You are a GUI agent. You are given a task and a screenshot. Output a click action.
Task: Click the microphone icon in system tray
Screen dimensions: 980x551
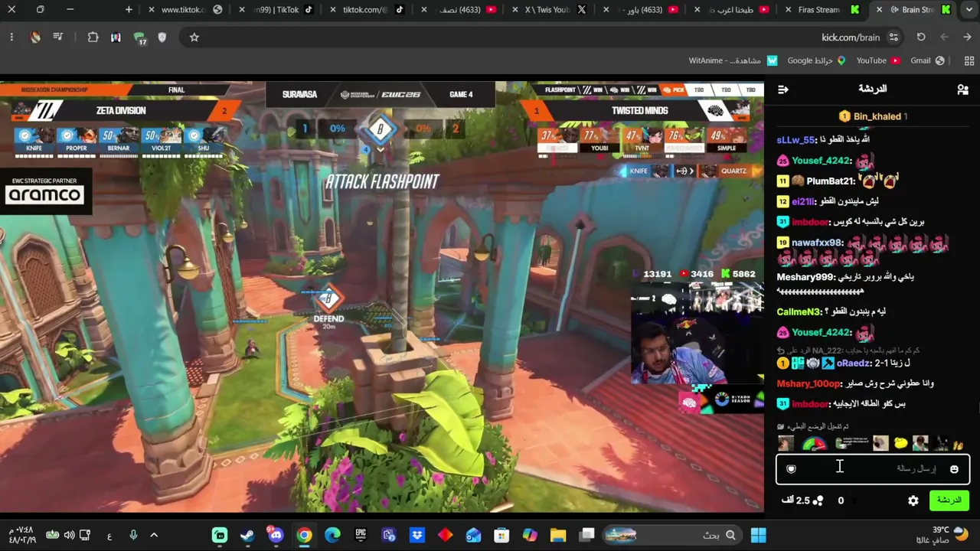[x=133, y=535]
